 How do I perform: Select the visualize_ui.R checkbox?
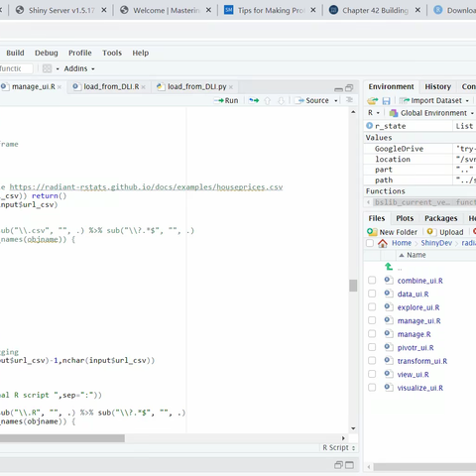372,388
